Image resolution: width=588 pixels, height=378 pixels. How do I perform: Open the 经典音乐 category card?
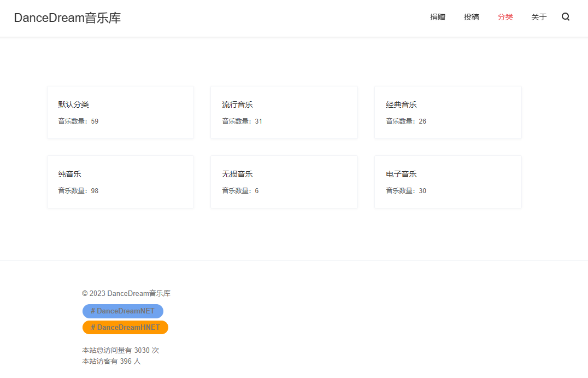click(x=448, y=112)
